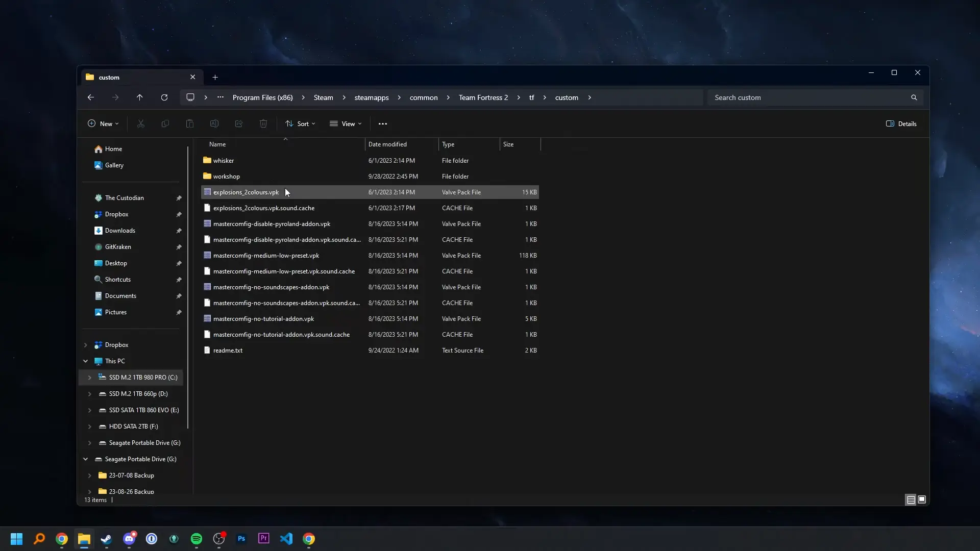Select the workshop folder

coord(370,177)
